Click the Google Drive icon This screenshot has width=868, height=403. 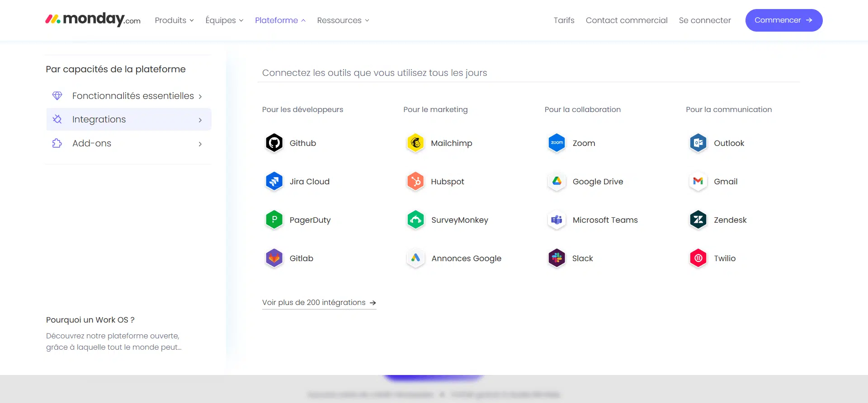pyautogui.click(x=557, y=182)
